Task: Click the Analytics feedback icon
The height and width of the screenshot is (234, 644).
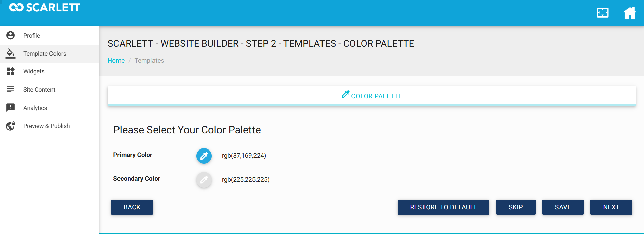Action: tap(11, 108)
